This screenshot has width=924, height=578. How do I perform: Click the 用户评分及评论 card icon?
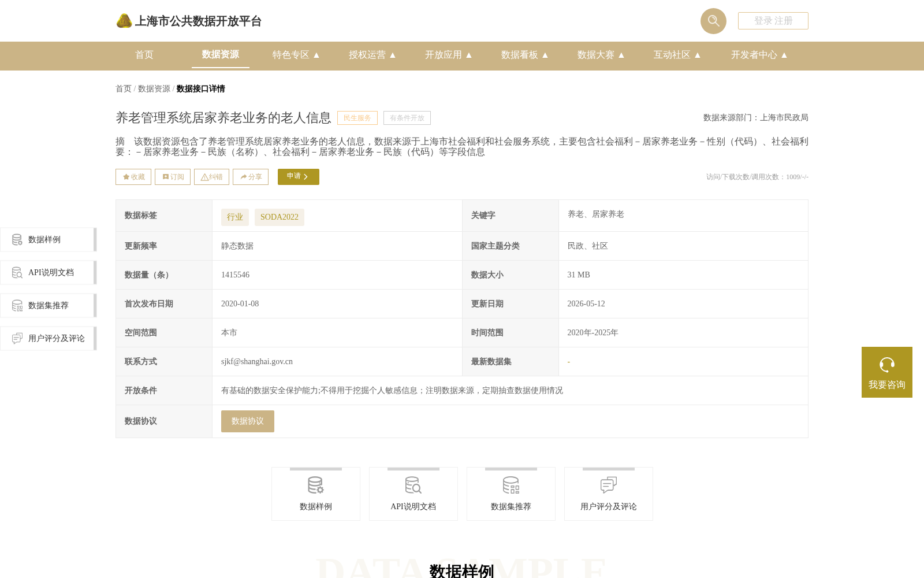[x=609, y=485]
